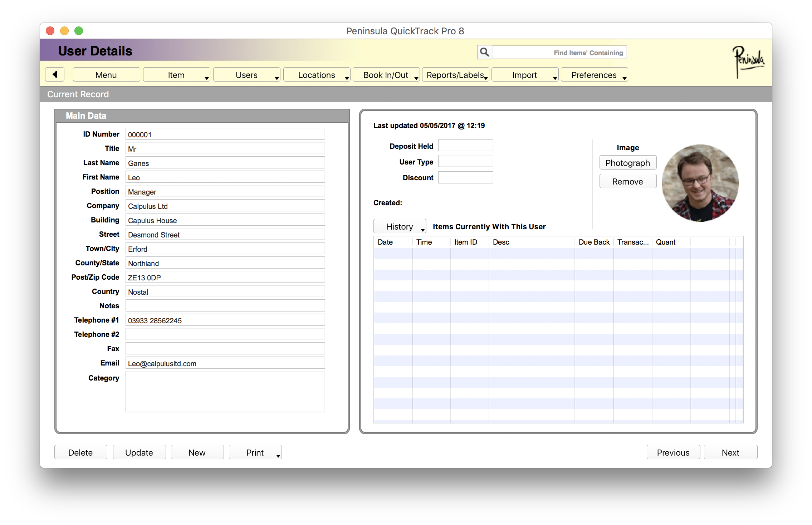Go to the main Menu
Screen dimensions: 812x525
(106, 75)
